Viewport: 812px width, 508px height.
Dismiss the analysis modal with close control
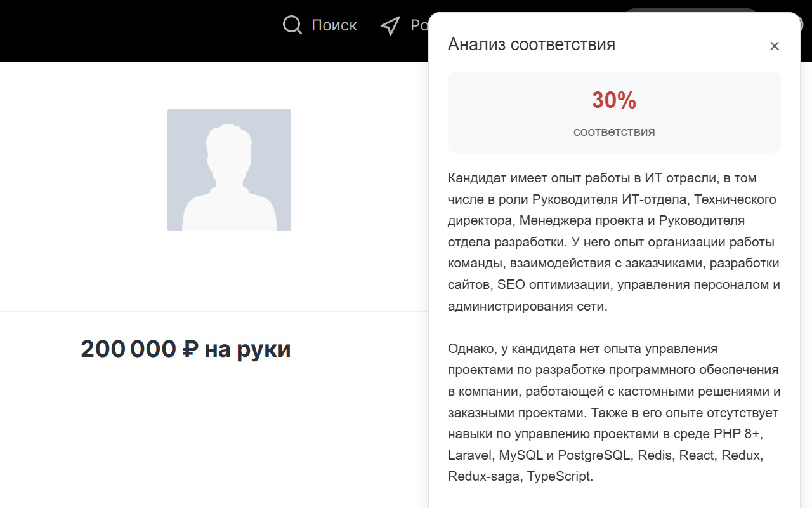[775, 46]
